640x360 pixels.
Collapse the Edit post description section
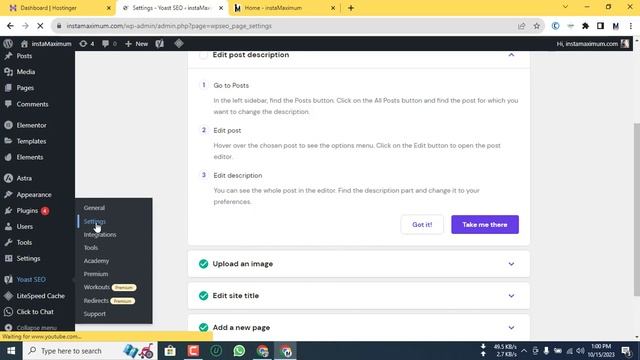(x=511, y=55)
